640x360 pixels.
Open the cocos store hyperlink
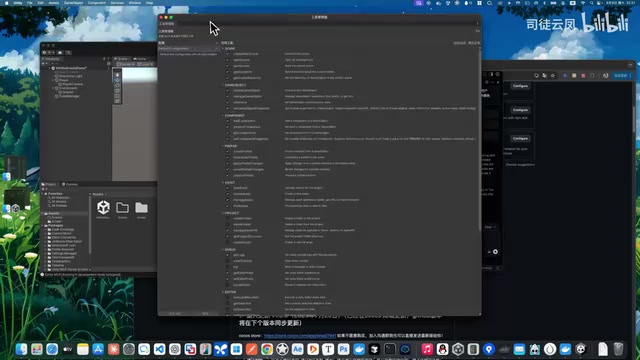[x=300, y=336]
